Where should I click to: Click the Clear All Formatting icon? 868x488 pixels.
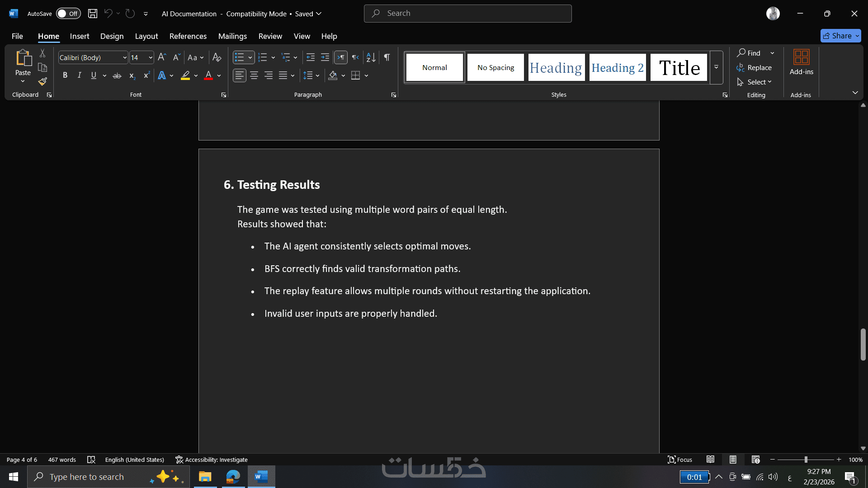coord(217,57)
